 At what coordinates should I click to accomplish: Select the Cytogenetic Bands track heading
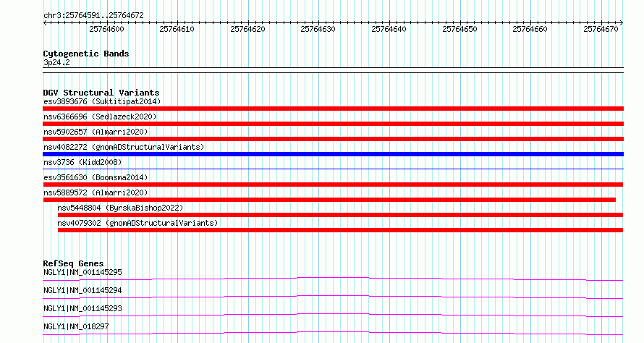[x=86, y=54]
